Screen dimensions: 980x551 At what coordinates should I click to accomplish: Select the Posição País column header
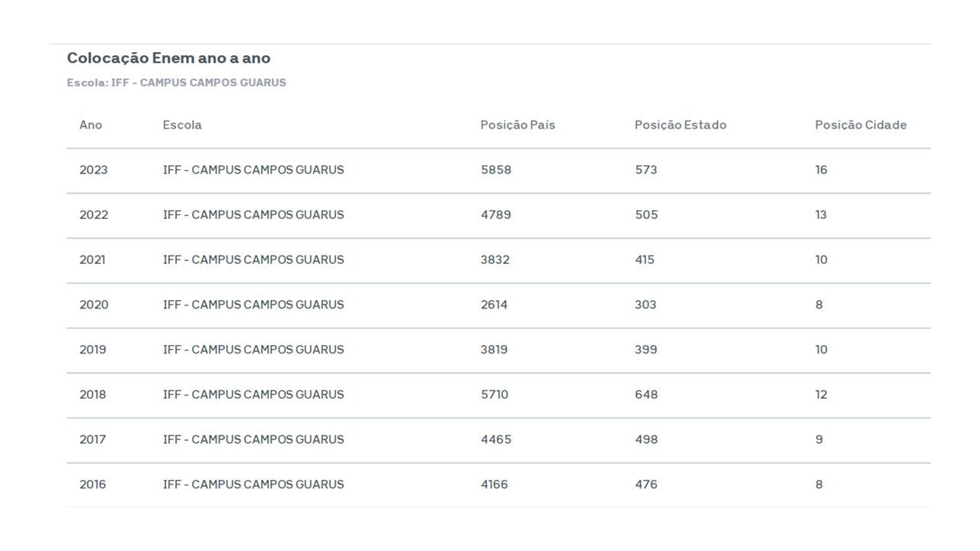click(x=518, y=125)
